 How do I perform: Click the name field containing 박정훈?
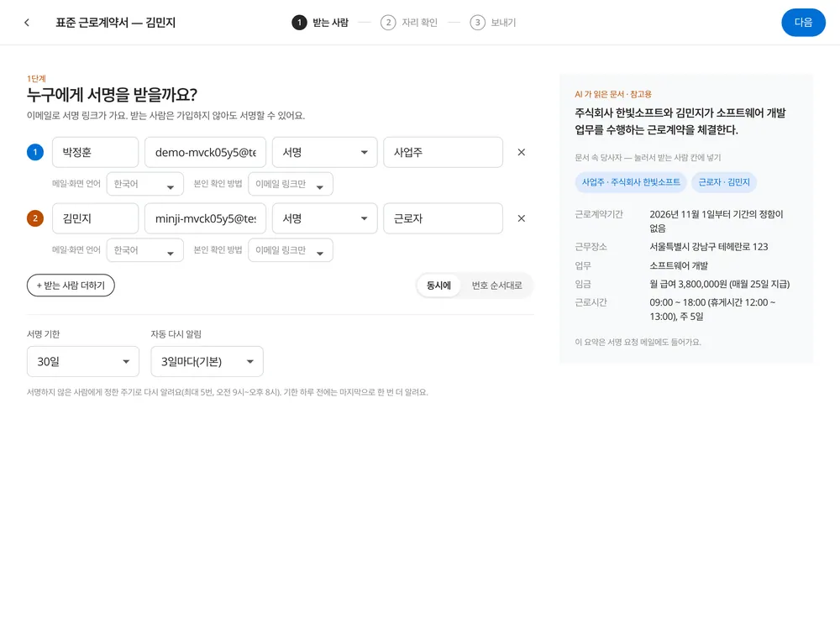(96, 152)
